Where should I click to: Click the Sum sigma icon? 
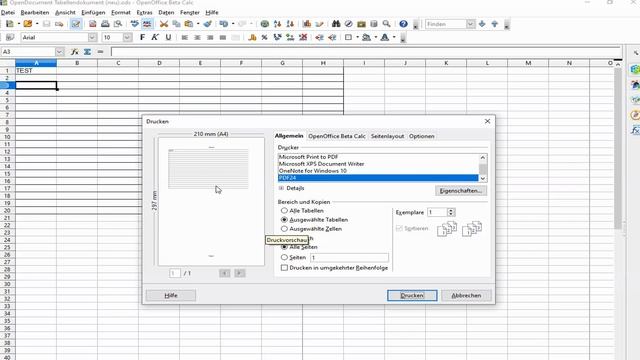pos(87,52)
